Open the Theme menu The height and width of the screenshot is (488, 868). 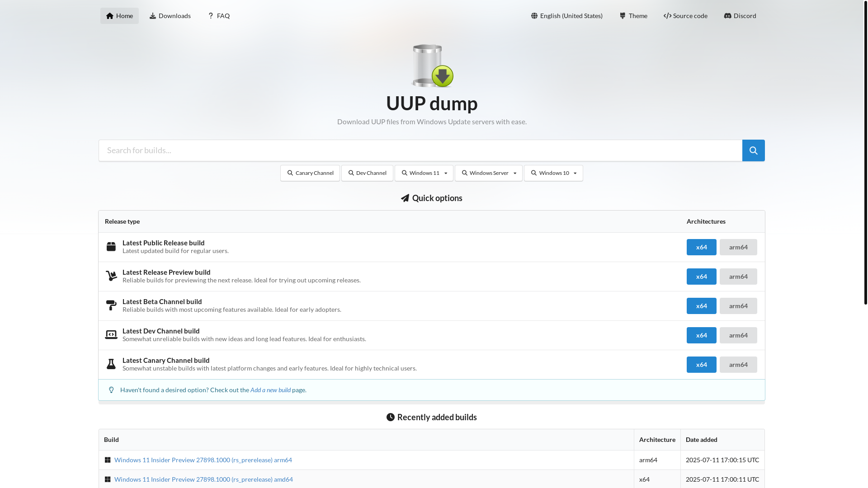pos(633,16)
